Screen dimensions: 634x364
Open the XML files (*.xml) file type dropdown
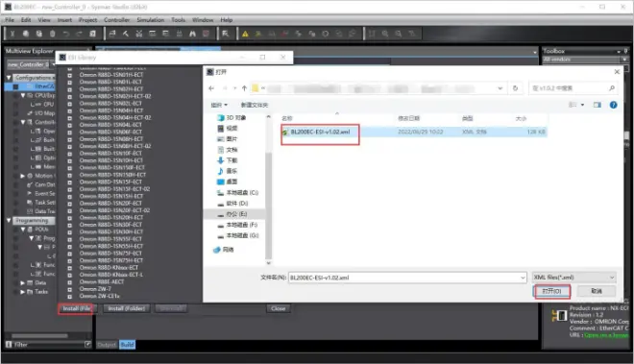[x=573, y=278]
